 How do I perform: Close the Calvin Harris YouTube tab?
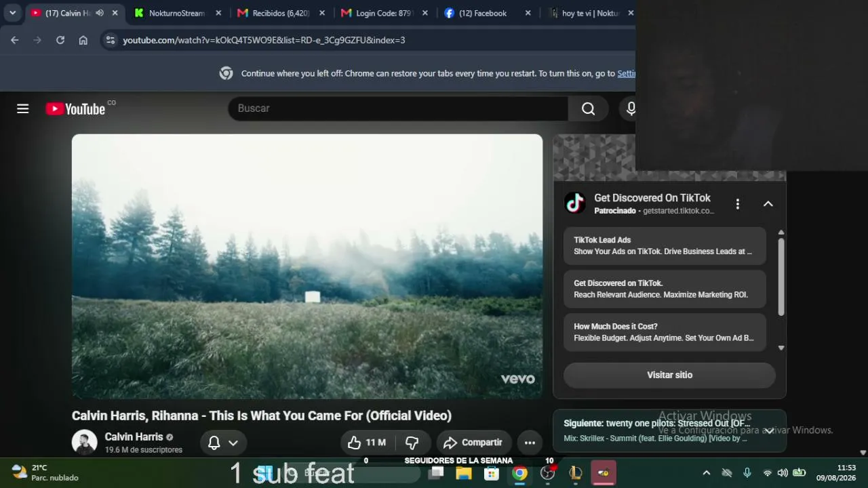click(115, 13)
